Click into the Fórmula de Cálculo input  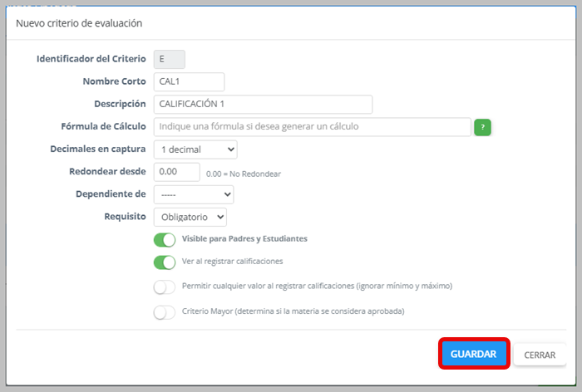(312, 127)
